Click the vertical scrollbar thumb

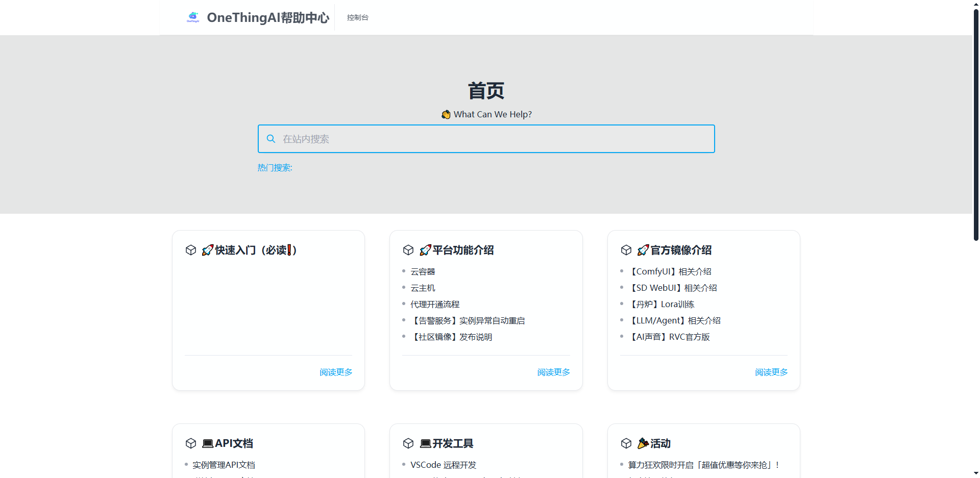(976, 124)
